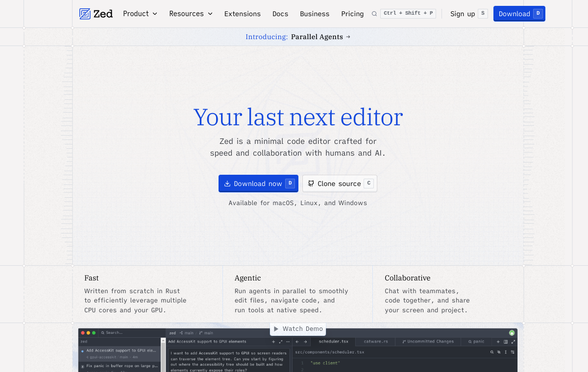
Task: Click 'Available for macOS, Linux, and Windows' text
Action: click(x=298, y=203)
